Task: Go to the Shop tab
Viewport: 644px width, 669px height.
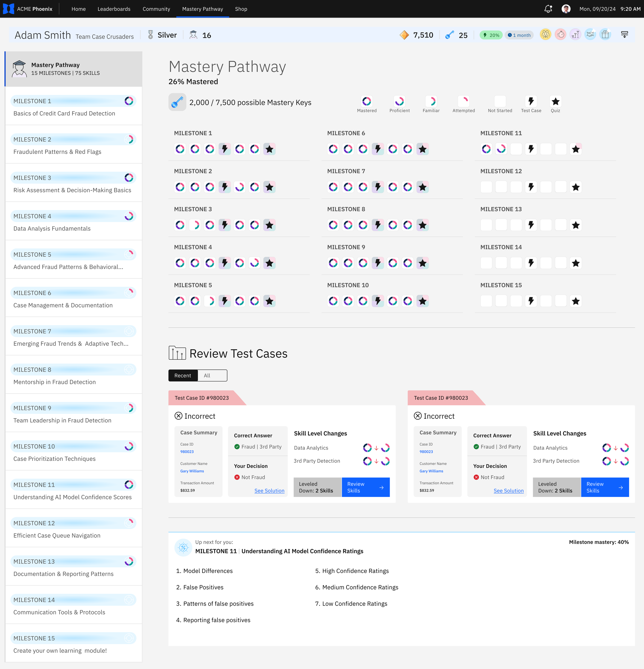Action: pyautogui.click(x=241, y=9)
